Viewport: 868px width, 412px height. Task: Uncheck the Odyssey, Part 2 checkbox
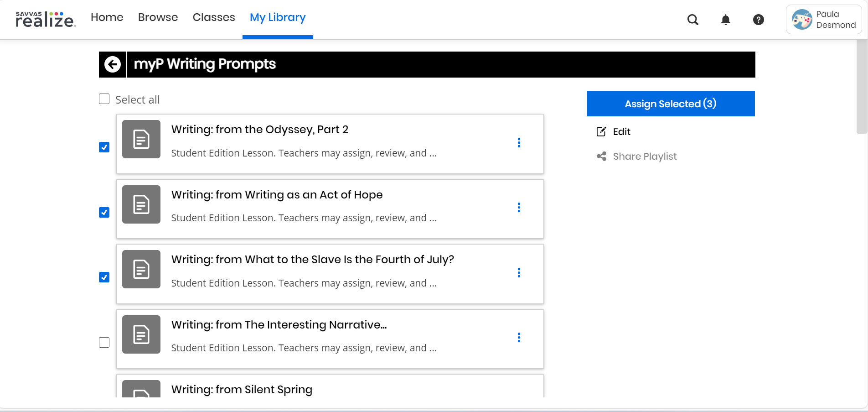[104, 147]
